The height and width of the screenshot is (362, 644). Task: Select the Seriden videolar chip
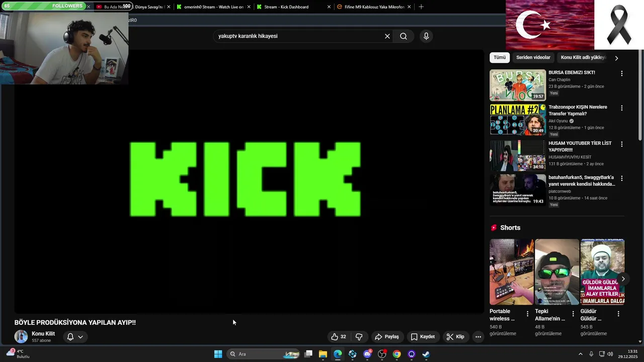pyautogui.click(x=533, y=57)
